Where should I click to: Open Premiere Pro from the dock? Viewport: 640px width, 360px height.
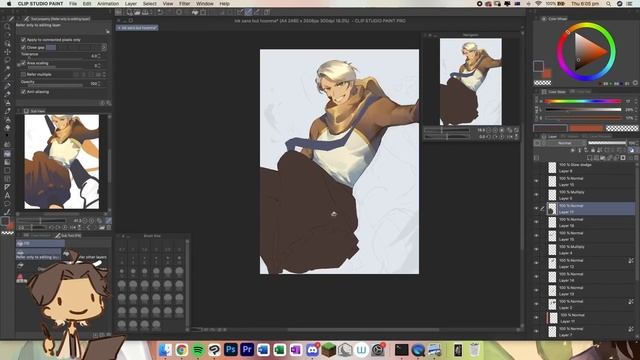click(247, 350)
